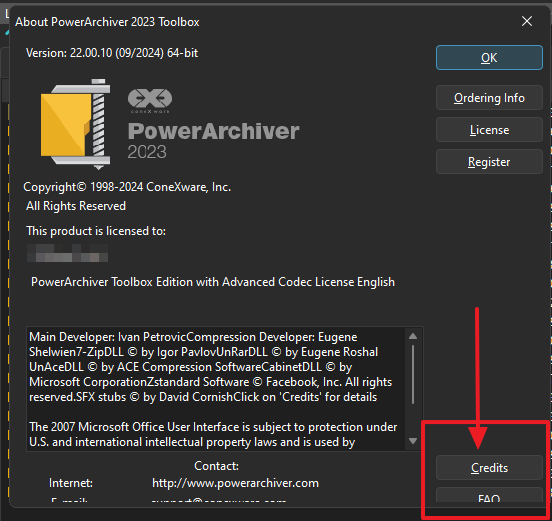Click the 2007 Microsoft Office User Interface paragraph
This screenshot has width=552, height=521.
[x=213, y=434]
